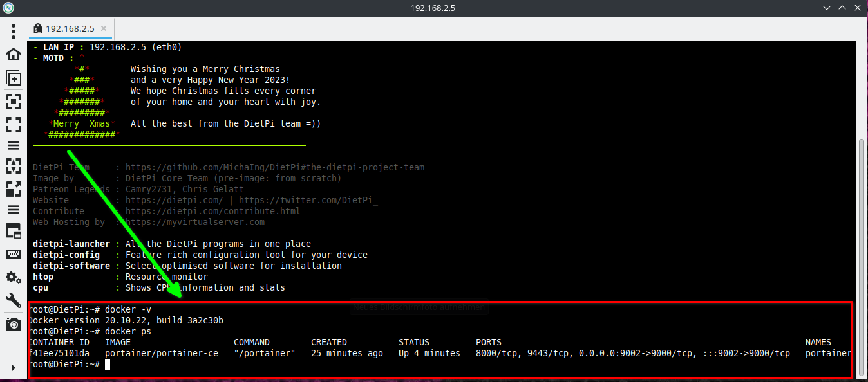Click container ID "f41ee75101da"

click(x=59, y=353)
